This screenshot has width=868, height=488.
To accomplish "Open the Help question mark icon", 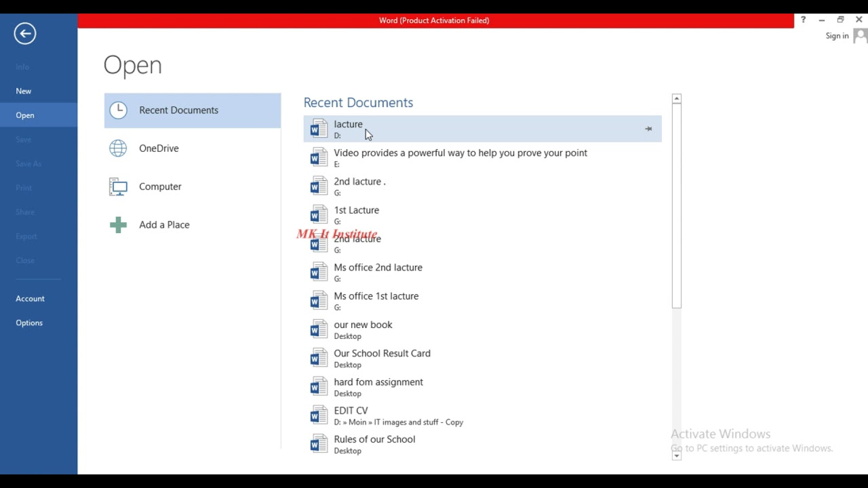I will point(803,20).
